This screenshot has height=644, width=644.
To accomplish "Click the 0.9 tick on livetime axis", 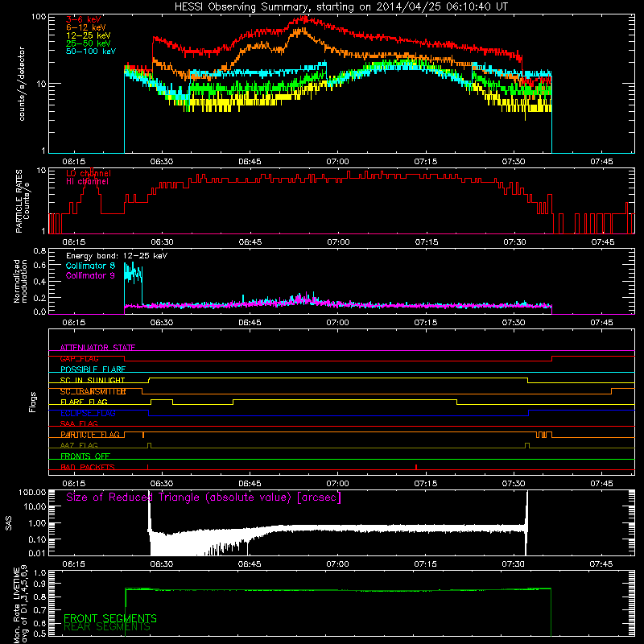I will point(39,584).
